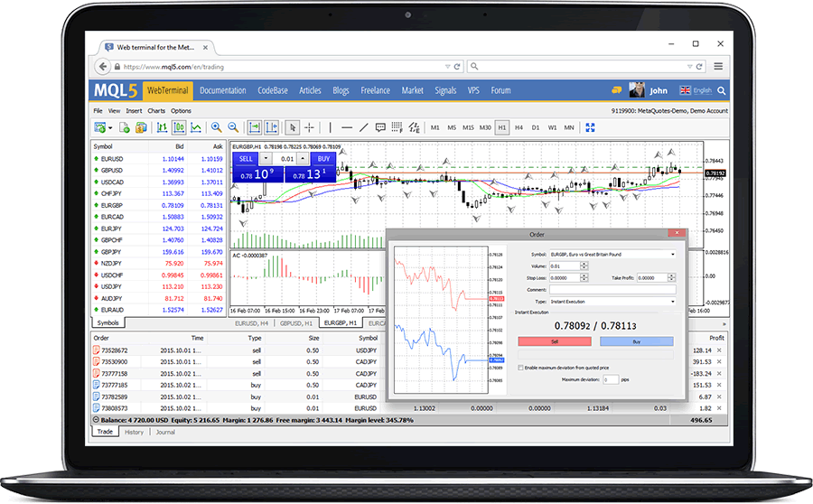
Task: Adjust Stop Loss stepper in Order dialog
Action: 584,278
